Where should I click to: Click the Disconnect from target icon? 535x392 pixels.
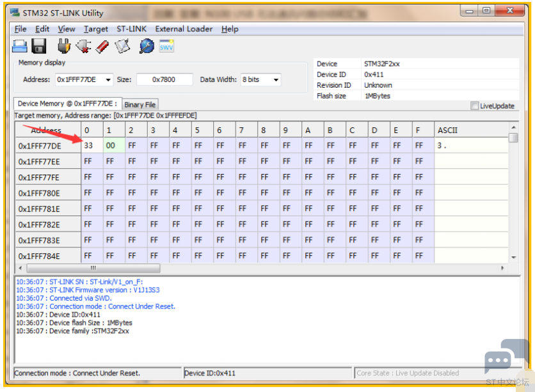83,46
